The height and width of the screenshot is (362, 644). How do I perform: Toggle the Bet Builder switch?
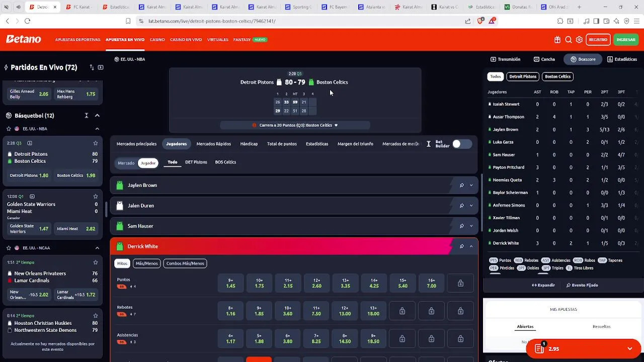coord(461,144)
